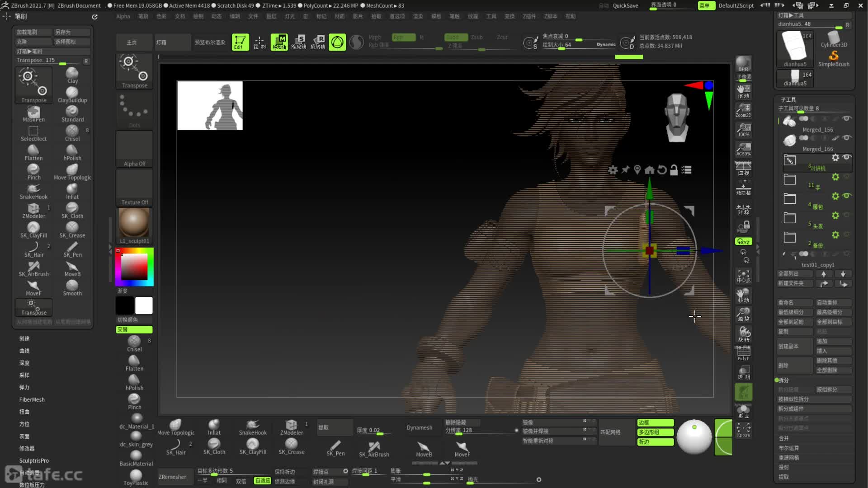Expand the 布尔运算 section
The width and height of the screenshot is (868, 488).
[789, 448]
